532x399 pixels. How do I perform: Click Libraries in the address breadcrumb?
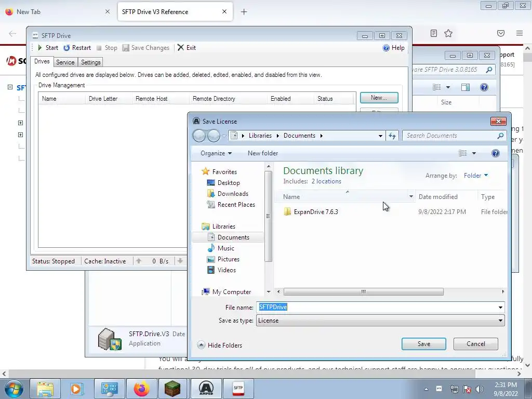pyautogui.click(x=260, y=136)
